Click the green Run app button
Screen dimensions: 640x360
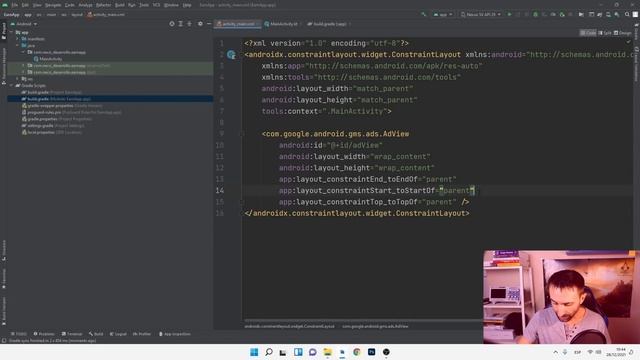[x=509, y=15]
